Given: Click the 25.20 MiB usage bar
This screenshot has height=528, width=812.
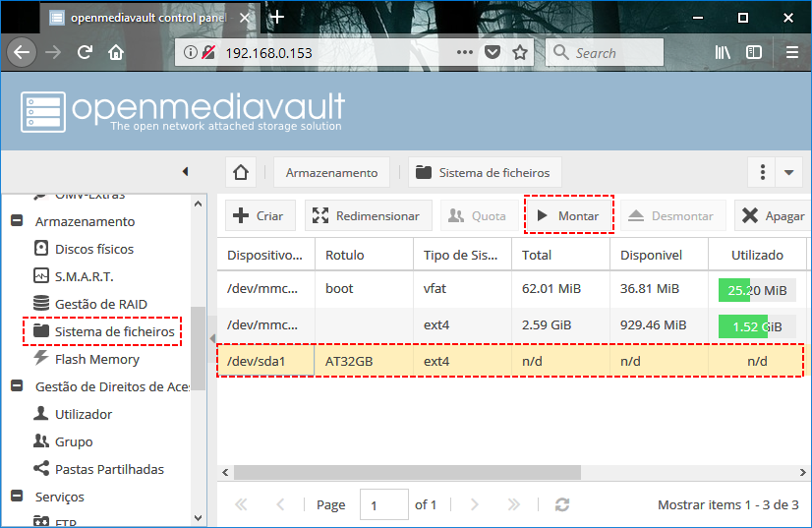Looking at the screenshot, I should click(x=757, y=290).
